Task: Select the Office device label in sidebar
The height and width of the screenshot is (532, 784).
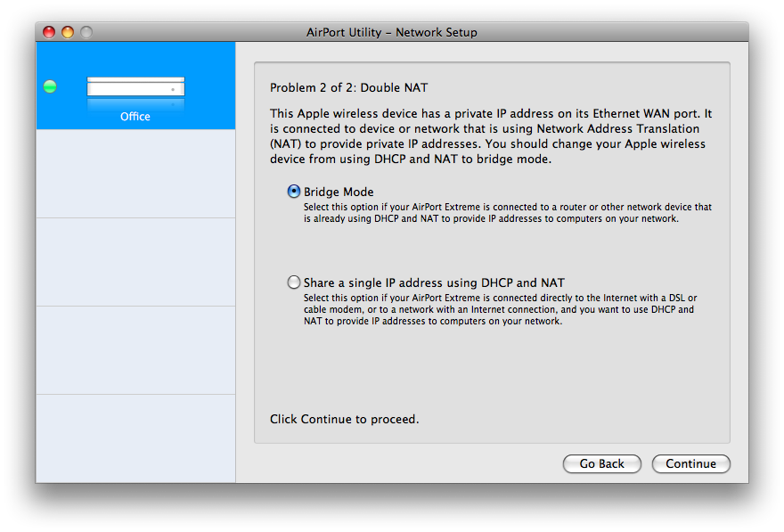Action: pos(135,117)
